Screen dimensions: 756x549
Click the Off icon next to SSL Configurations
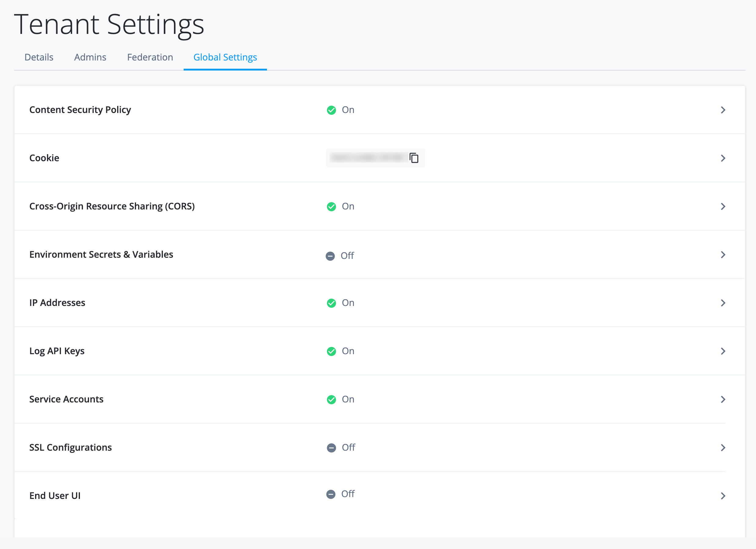coord(331,448)
